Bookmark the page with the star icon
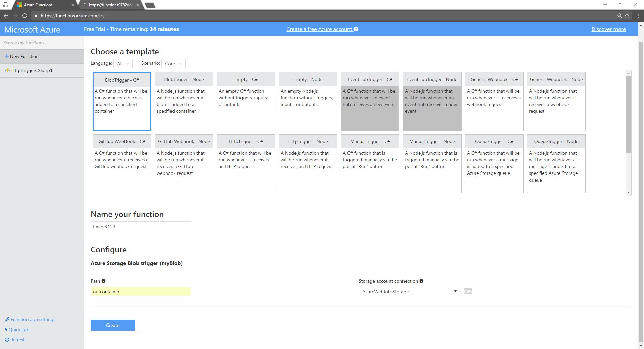This screenshot has height=349, width=644. [x=627, y=16]
